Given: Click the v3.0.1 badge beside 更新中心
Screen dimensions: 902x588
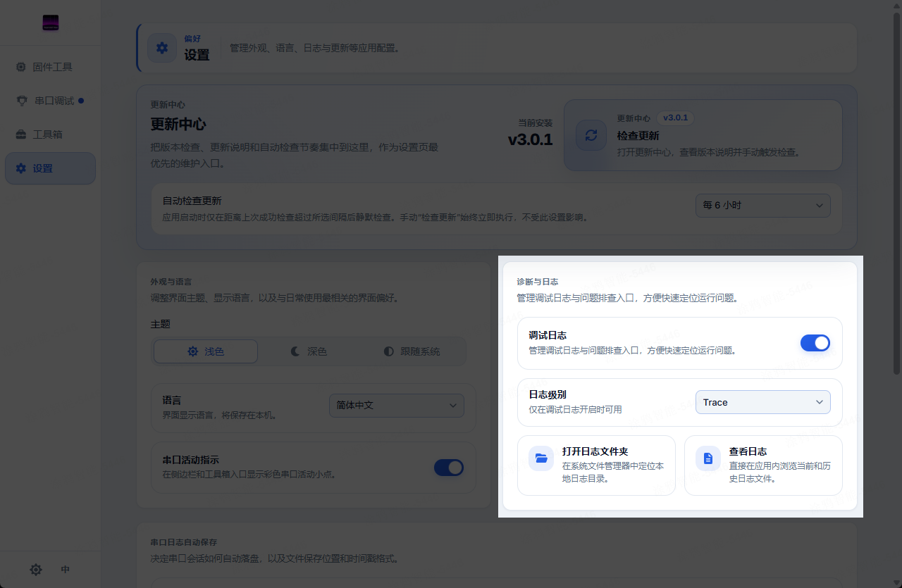Looking at the screenshot, I should pos(676,118).
